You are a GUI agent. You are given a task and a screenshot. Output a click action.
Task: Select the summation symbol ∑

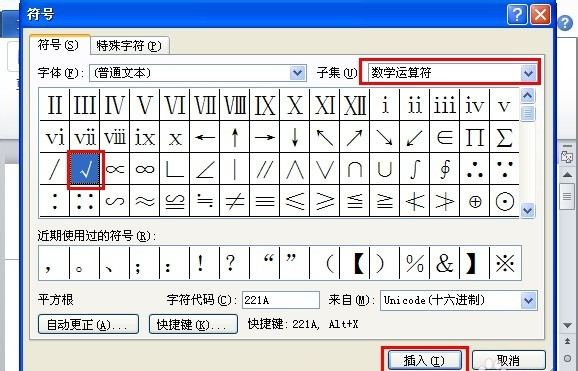(x=504, y=137)
